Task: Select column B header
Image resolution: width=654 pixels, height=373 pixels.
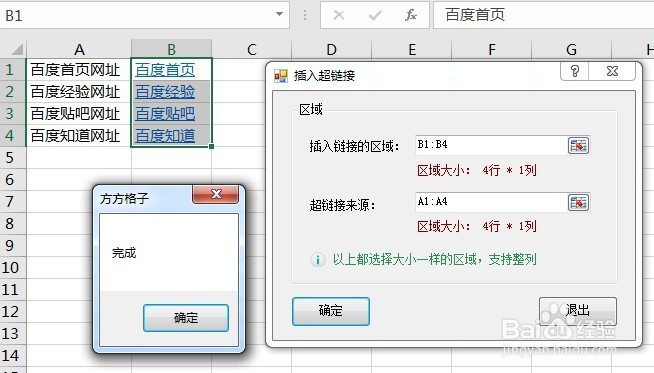Action: (171, 49)
